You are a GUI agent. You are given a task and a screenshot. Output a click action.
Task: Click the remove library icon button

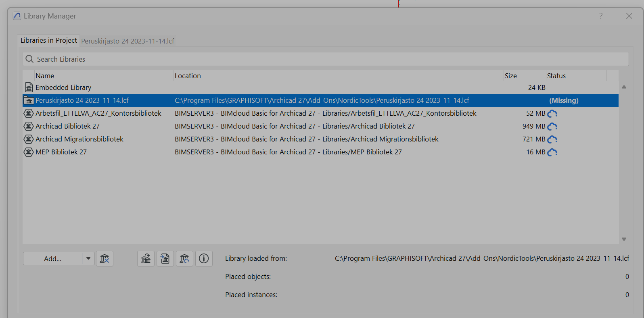(x=105, y=258)
